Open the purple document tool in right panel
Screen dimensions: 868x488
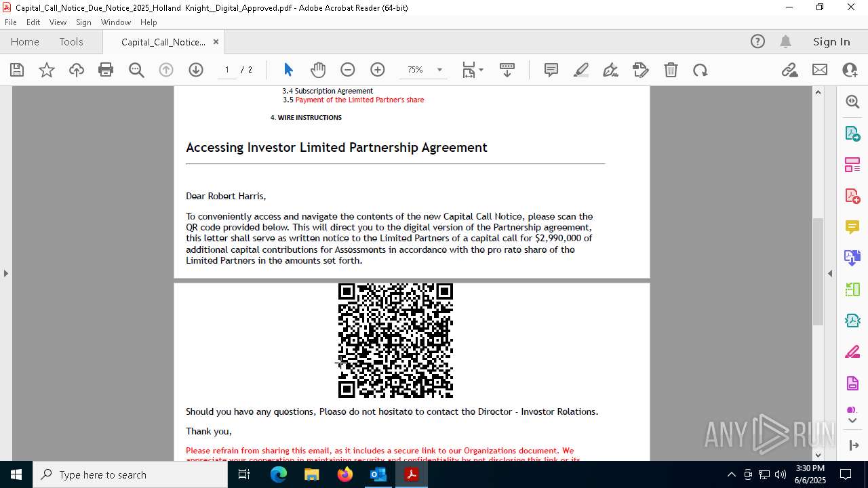point(852,384)
